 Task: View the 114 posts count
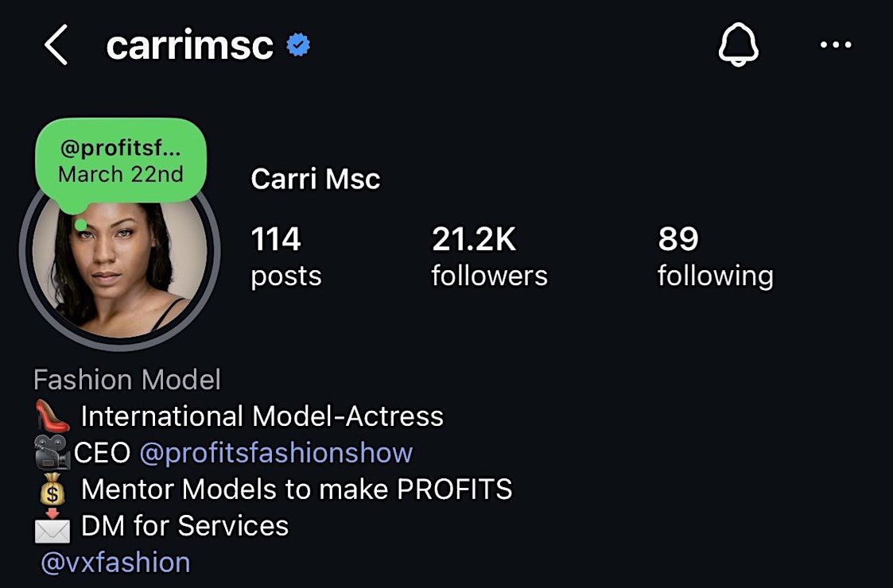point(285,256)
